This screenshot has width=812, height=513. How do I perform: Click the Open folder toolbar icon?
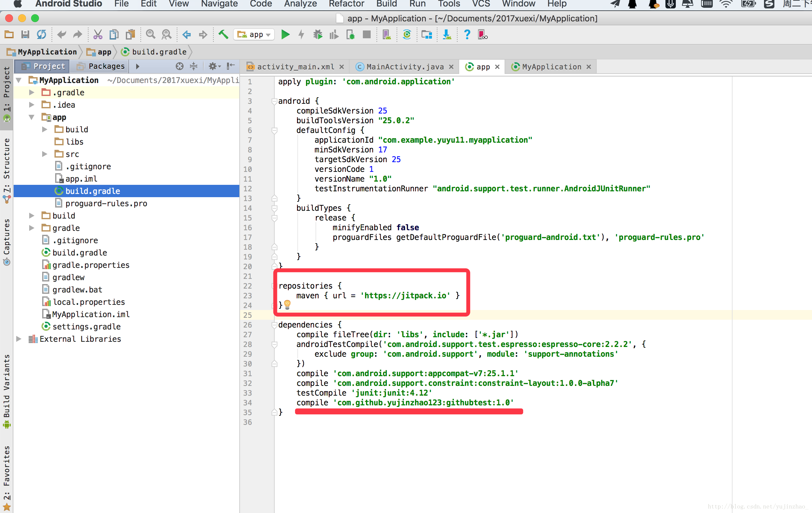tap(9, 34)
